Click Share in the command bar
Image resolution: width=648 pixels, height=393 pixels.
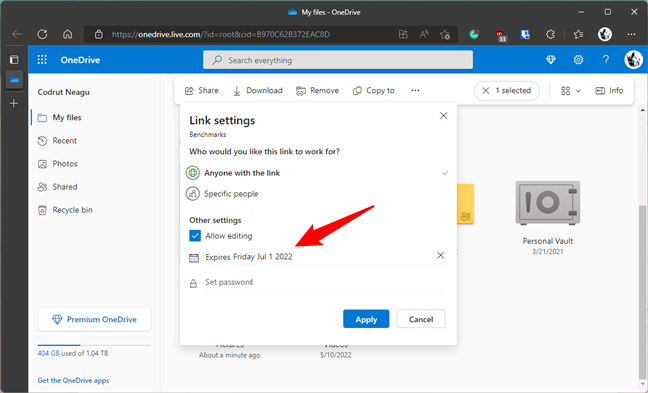pos(202,91)
